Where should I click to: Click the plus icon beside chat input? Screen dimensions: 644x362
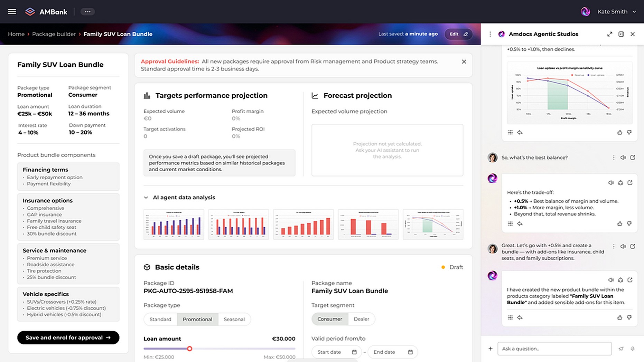490,349
